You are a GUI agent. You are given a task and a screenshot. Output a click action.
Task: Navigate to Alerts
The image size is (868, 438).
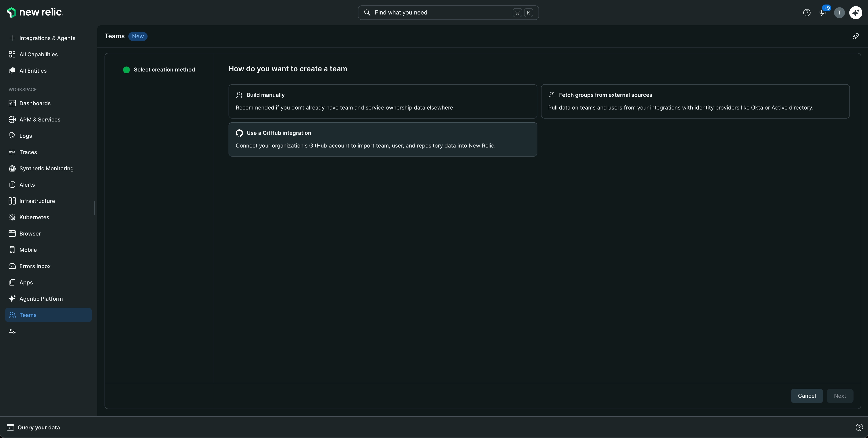pos(48,185)
